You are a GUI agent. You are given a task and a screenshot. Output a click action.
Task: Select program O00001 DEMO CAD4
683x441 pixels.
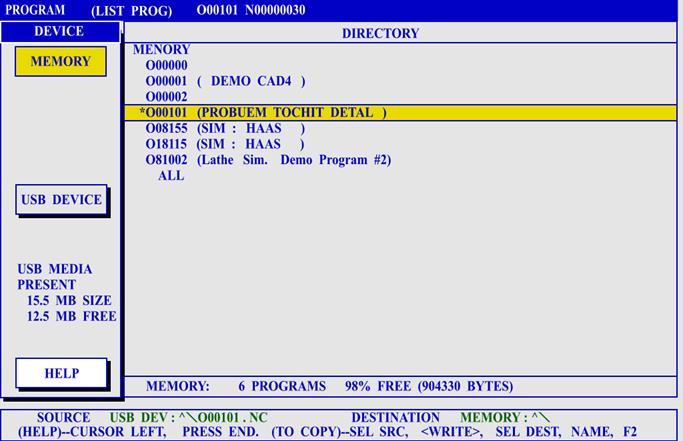coord(226,81)
